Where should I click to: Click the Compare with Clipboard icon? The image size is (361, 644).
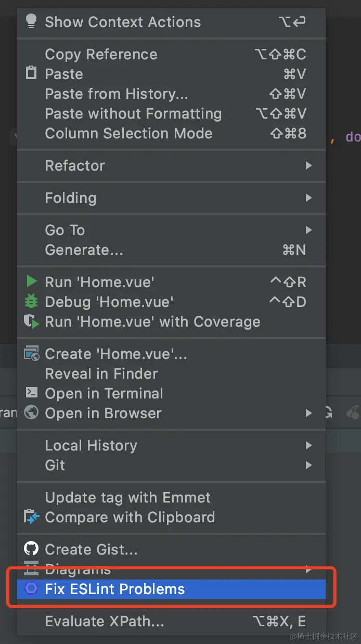[x=32, y=517]
